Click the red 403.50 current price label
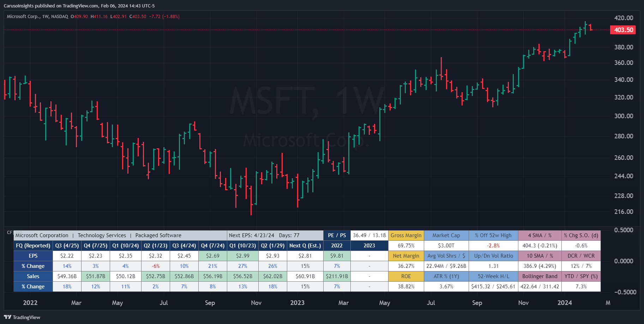The image size is (644, 324). click(623, 30)
